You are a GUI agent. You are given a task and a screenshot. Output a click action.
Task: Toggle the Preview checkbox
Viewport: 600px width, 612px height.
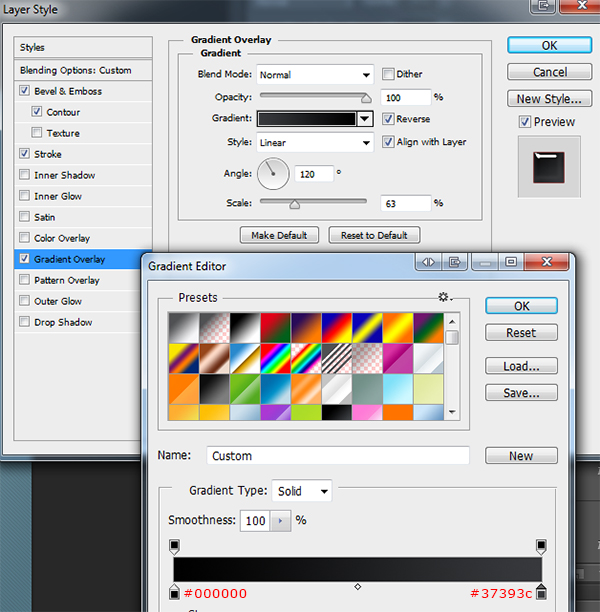point(525,122)
